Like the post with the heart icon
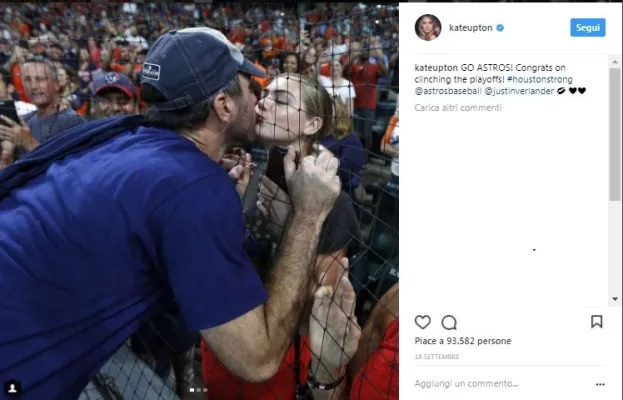623x400 pixels. [x=422, y=322]
